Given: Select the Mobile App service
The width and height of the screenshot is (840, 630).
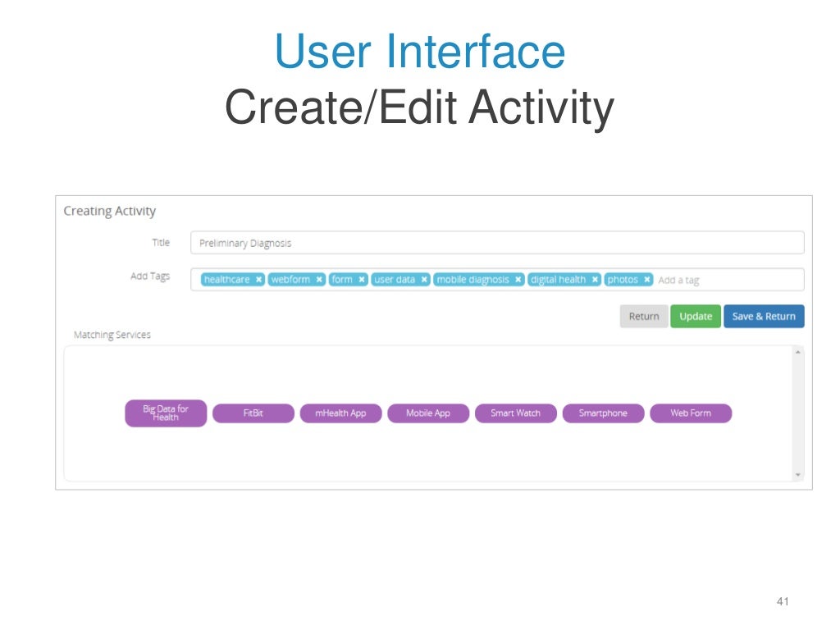Looking at the screenshot, I should tap(428, 413).
